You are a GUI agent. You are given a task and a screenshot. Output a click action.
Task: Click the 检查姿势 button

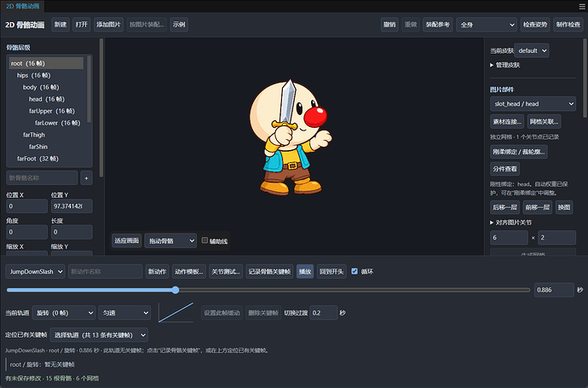[x=535, y=25]
